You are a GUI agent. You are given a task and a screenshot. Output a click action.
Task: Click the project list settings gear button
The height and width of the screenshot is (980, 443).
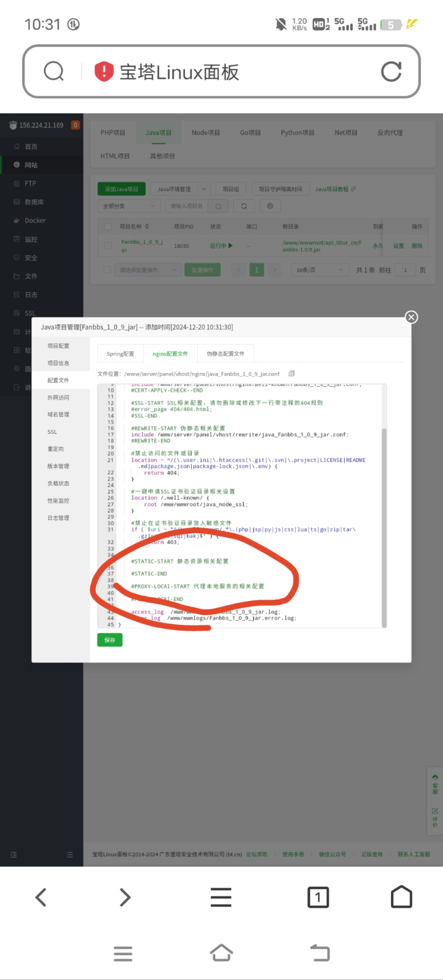[270, 206]
